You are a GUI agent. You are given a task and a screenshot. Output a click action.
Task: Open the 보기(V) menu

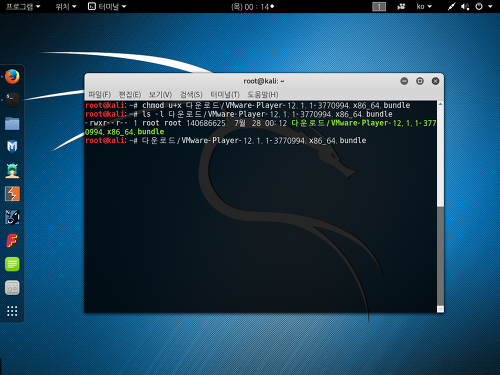(x=160, y=95)
